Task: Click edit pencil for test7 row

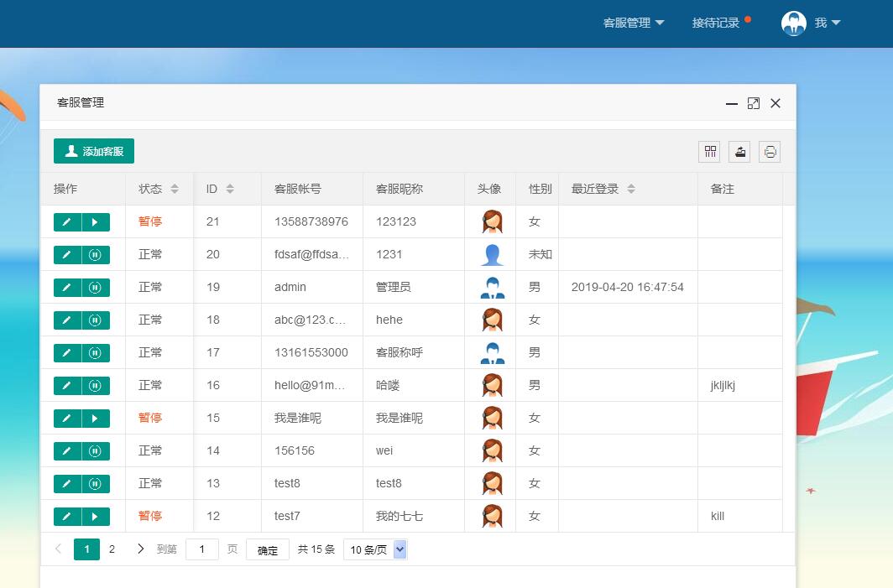Action: 67,517
